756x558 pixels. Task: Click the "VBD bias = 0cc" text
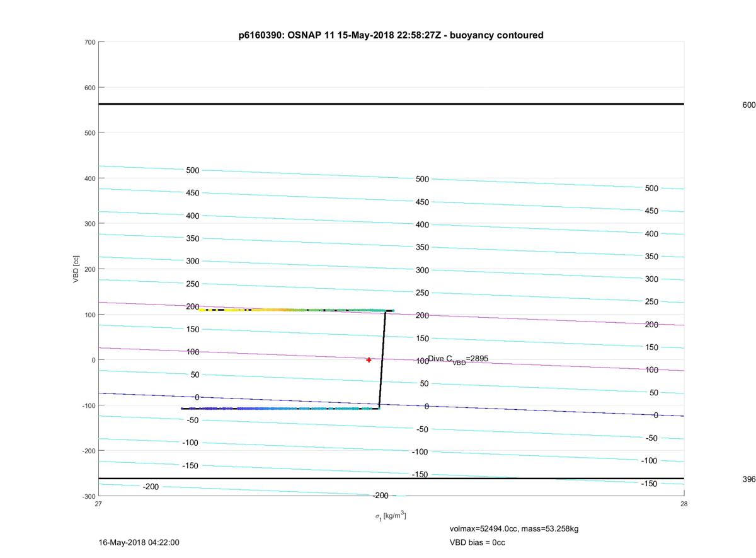tap(477, 542)
